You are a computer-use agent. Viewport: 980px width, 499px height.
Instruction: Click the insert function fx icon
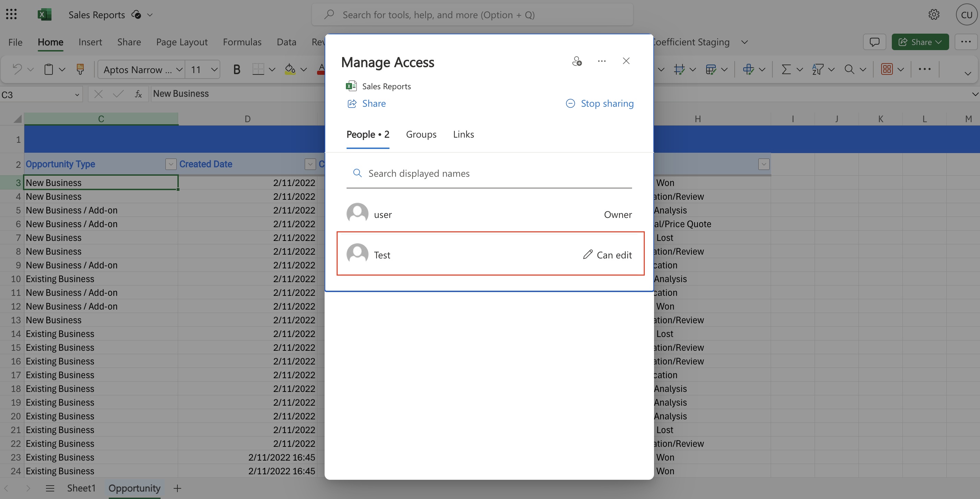tap(139, 94)
